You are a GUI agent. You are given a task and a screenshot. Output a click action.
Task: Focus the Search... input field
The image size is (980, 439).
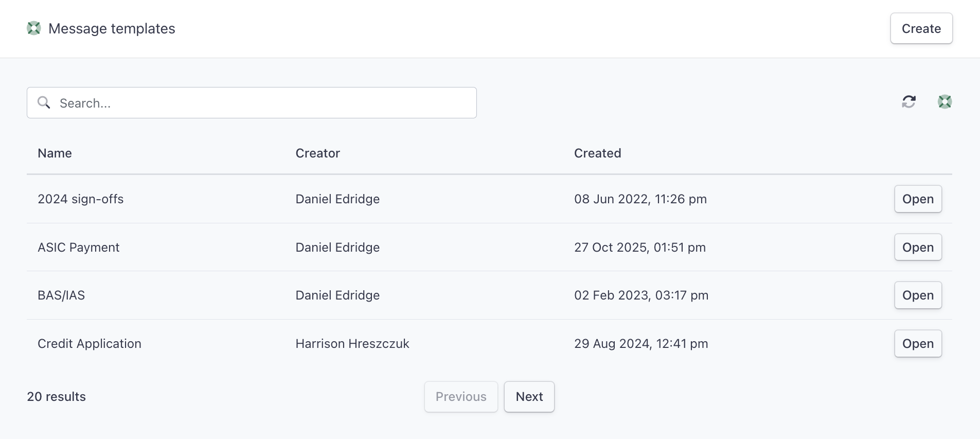point(252,103)
